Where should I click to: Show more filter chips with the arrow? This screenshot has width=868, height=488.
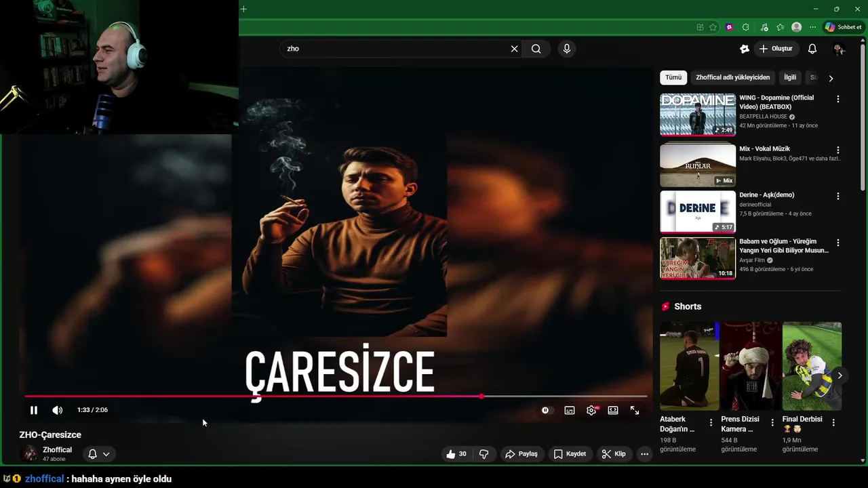[x=831, y=78]
